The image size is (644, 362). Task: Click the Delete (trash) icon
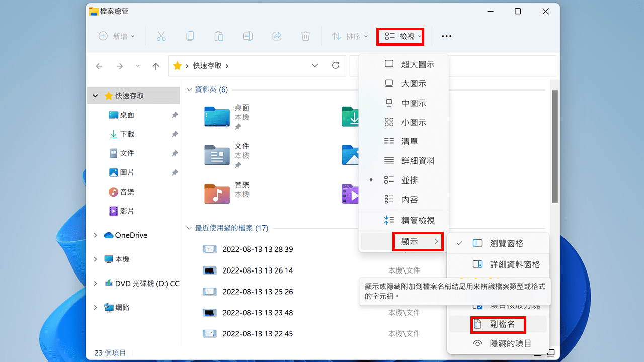(x=305, y=36)
